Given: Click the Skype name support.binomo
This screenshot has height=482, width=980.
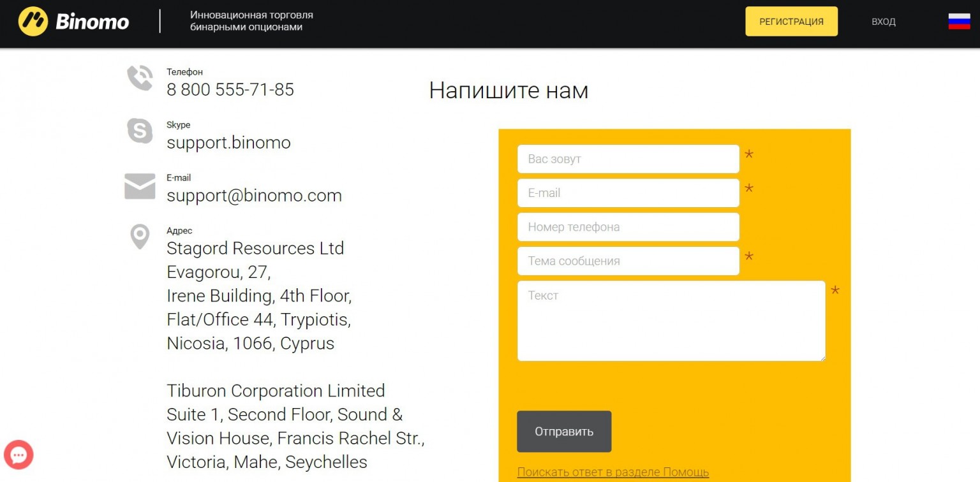Looking at the screenshot, I should 228,143.
